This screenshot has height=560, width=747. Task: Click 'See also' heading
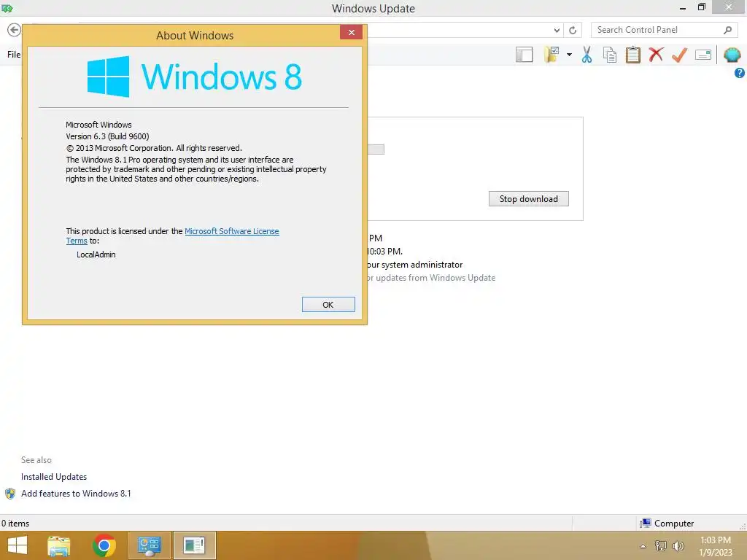(x=36, y=460)
